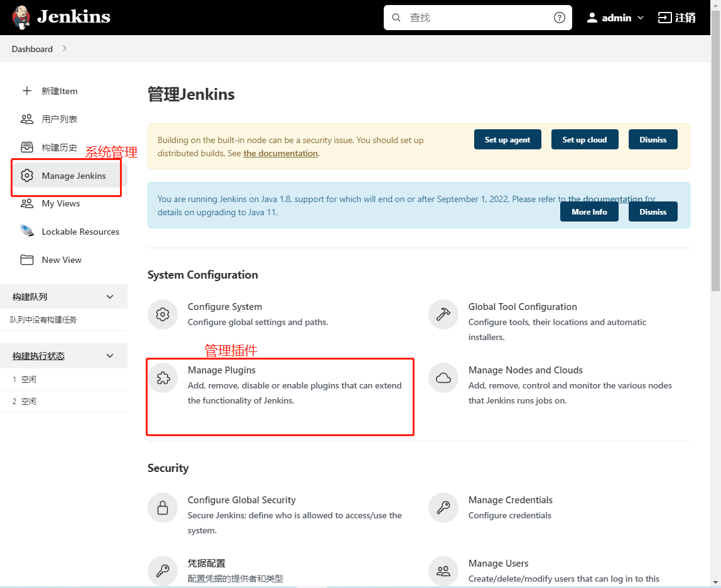Image resolution: width=721 pixels, height=588 pixels.
Task: Open 新建Item in the sidebar
Action: coord(59,91)
